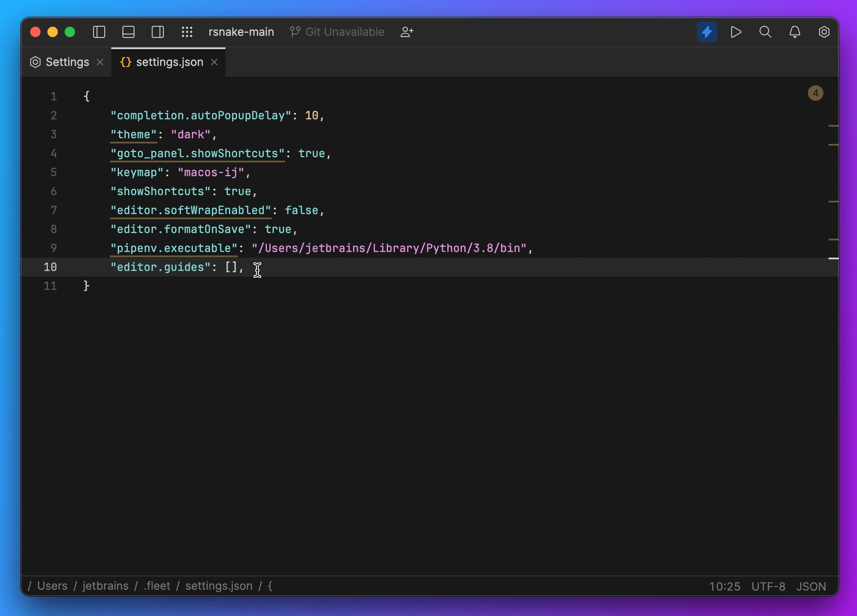Toggle the bottom panel visibility
The image size is (857, 616).
tap(128, 31)
